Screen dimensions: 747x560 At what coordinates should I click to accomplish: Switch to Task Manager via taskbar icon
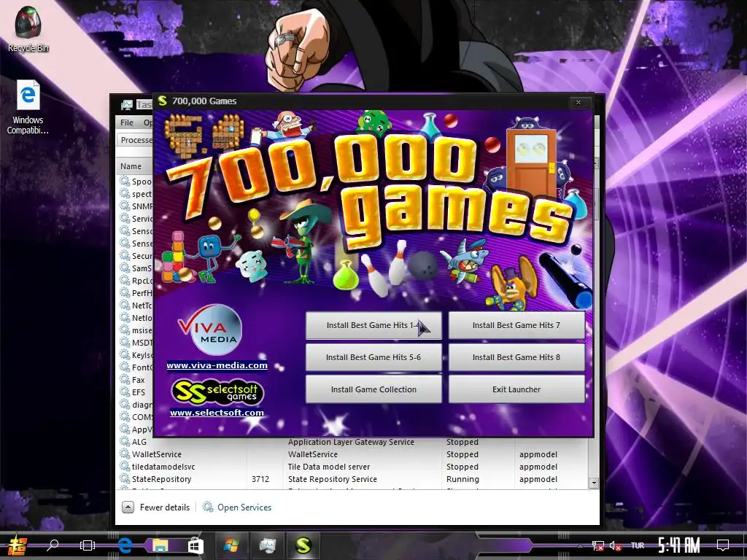point(268,545)
